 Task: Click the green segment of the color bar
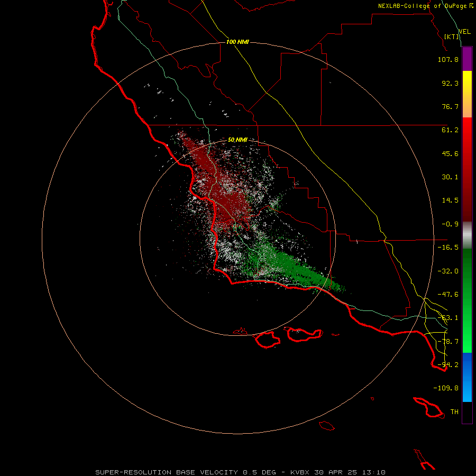(x=467, y=300)
